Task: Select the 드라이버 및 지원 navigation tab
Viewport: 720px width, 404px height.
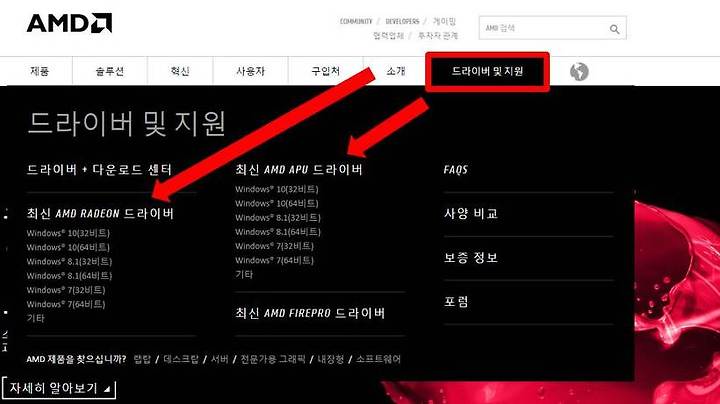Action: [x=487, y=72]
